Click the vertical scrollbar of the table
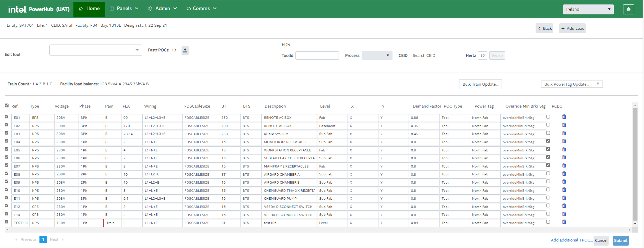This screenshot has width=644, height=248. (x=635, y=164)
